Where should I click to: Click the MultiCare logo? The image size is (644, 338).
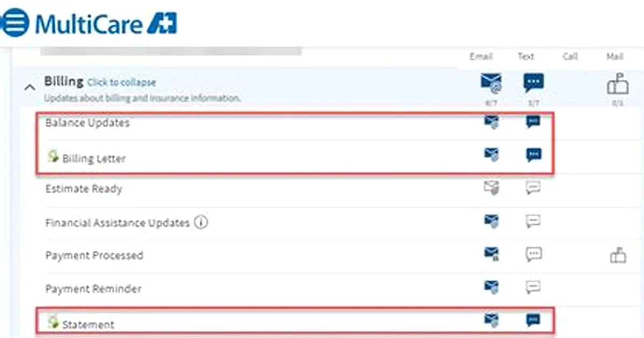(x=106, y=24)
